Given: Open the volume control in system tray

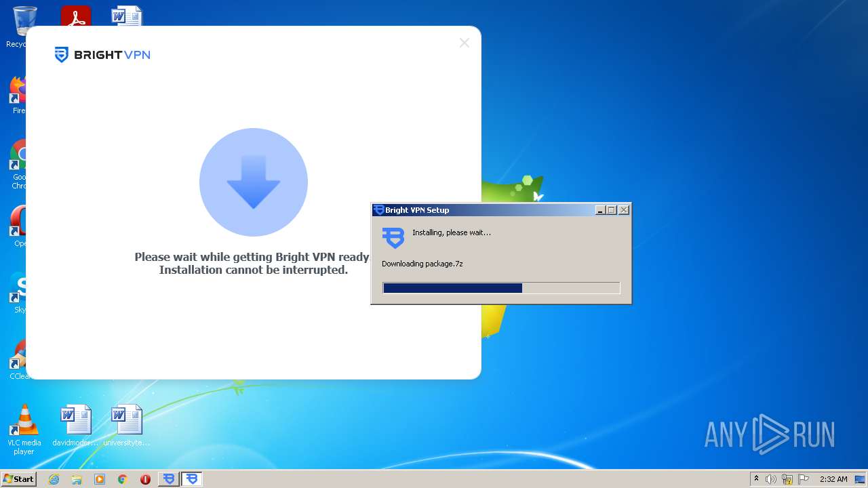Looking at the screenshot, I should [771, 479].
